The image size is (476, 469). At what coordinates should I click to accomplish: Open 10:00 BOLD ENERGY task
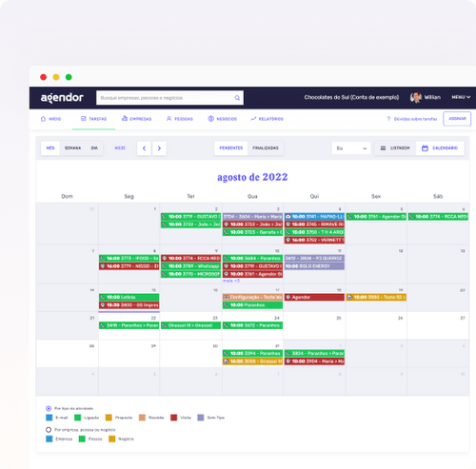pos(314,266)
